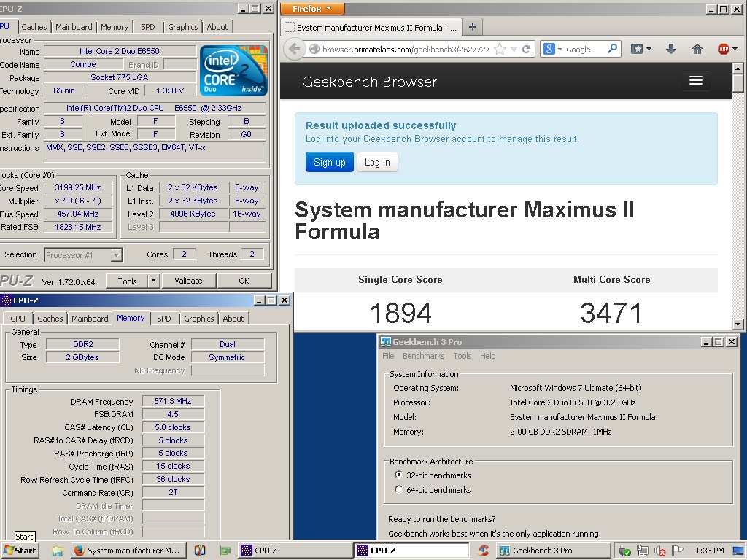747x560 pixels.
Task: Click the CPU-Z Tools button
Action: pyautogui.click(x=127, y=281)
